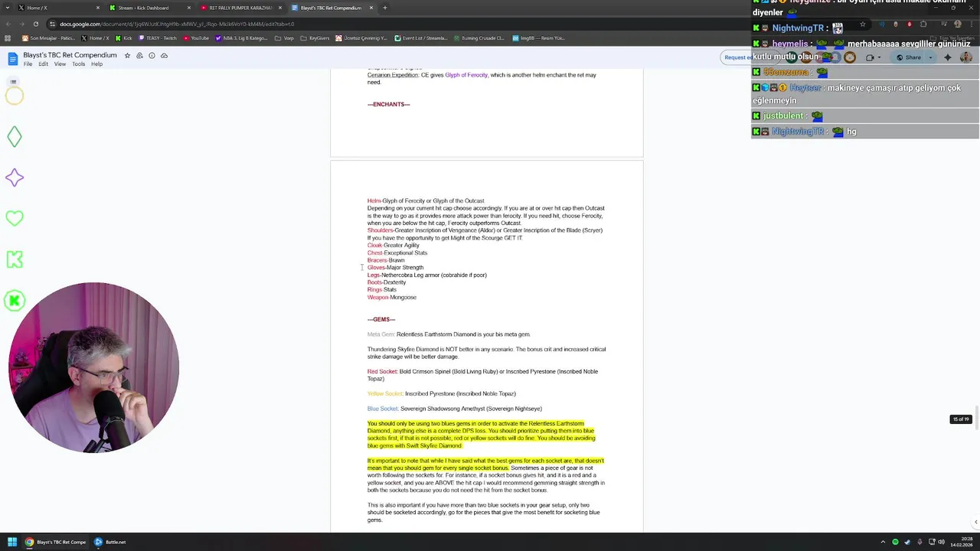Bookmark this page with the star icon
Screen dimensions: 980x551
coord(863,24)
